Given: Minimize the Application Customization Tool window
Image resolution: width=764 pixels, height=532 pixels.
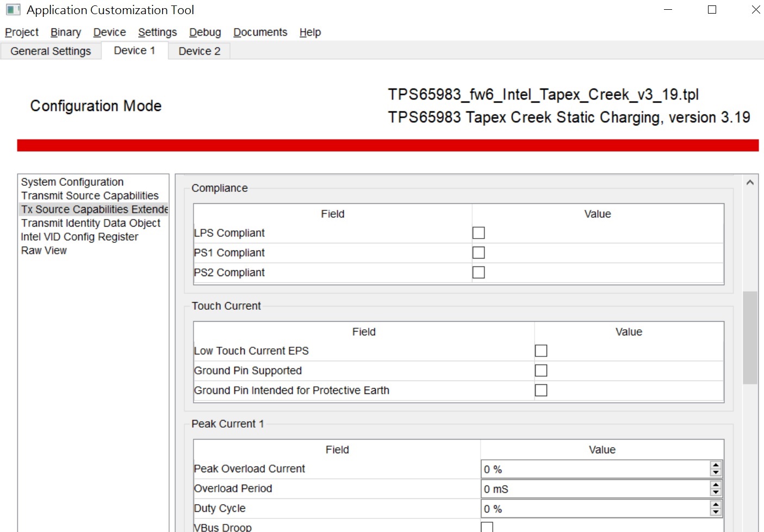Looking at the screenshot, I should coord(668,10).
